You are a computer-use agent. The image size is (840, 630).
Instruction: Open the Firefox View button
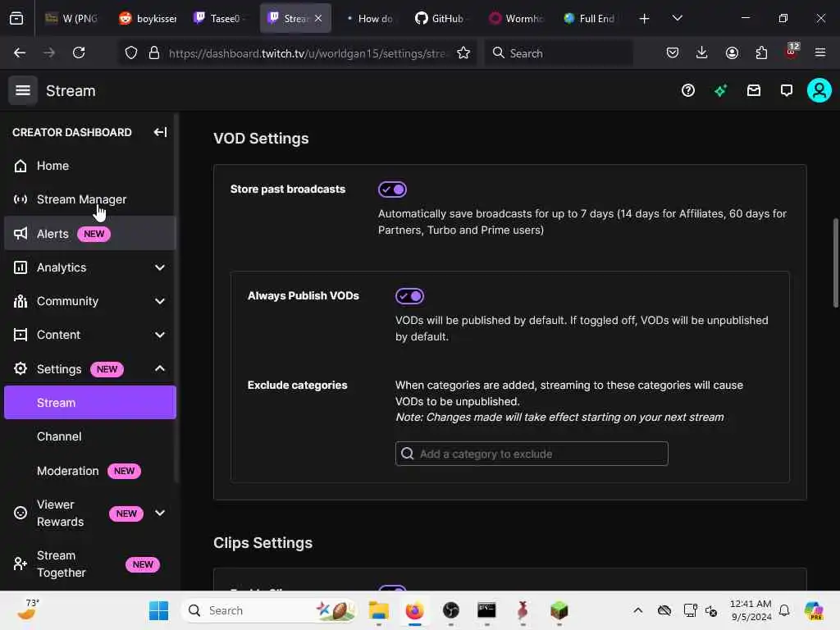16,18
